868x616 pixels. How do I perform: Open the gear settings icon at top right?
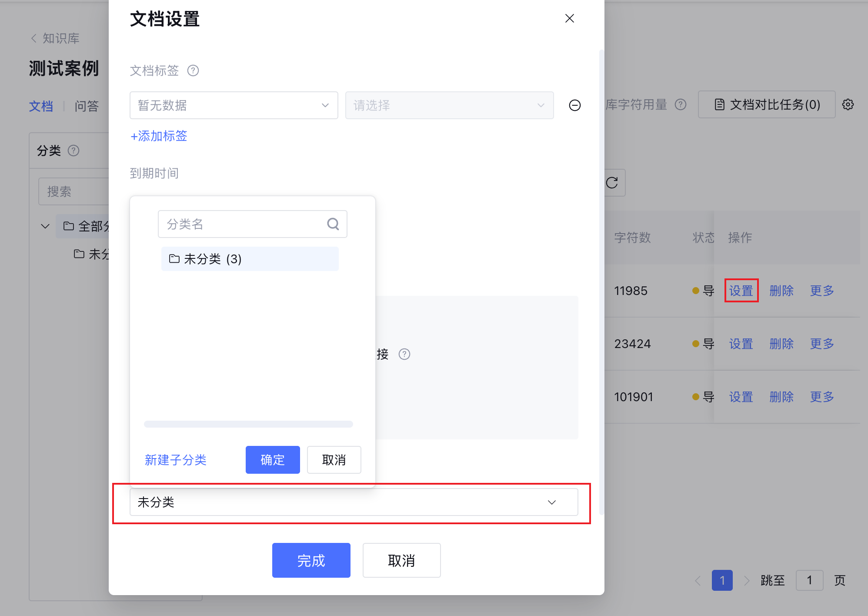coord(848,104)
